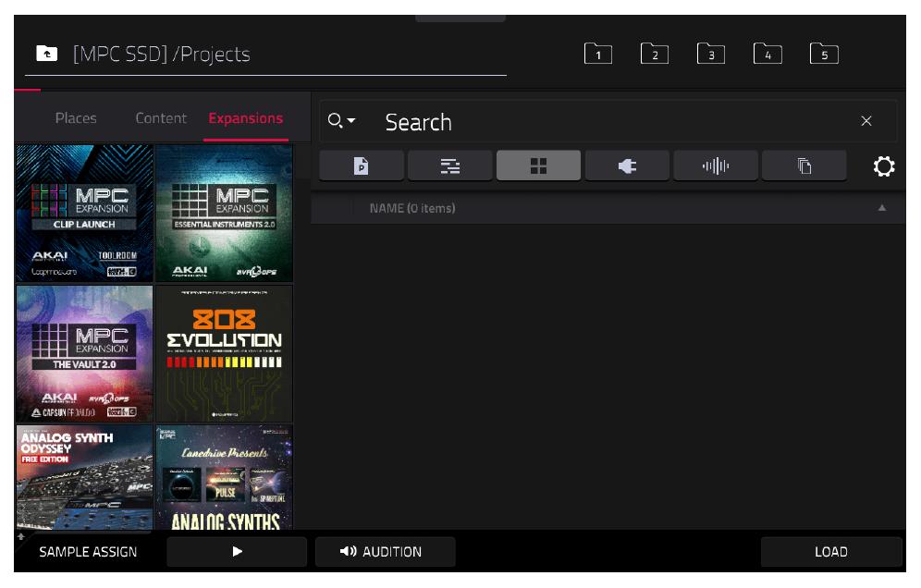Toggle the sequence file filter
The height and width of the screenshot is (588, 921).
[x=450, y=166]
